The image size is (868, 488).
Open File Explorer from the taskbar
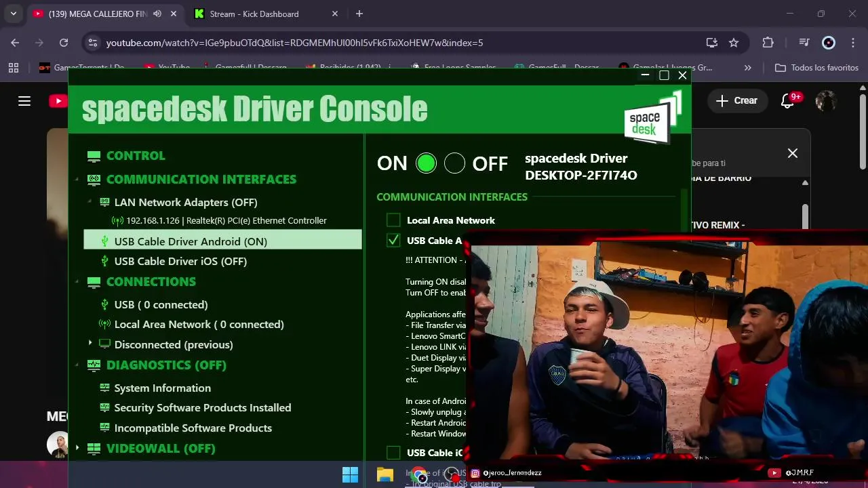click(x=385, y=474)
